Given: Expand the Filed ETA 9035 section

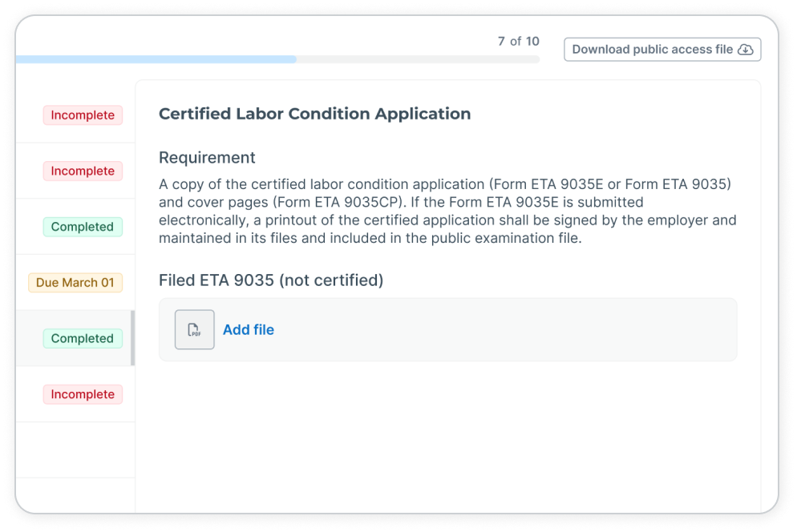Looking at the screenshot, I should coord(270,280).
